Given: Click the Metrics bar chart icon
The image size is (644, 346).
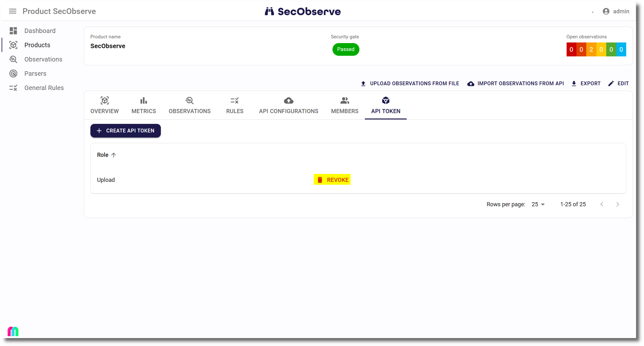Looking at the screenshot, I should click(x=143, y=100).
